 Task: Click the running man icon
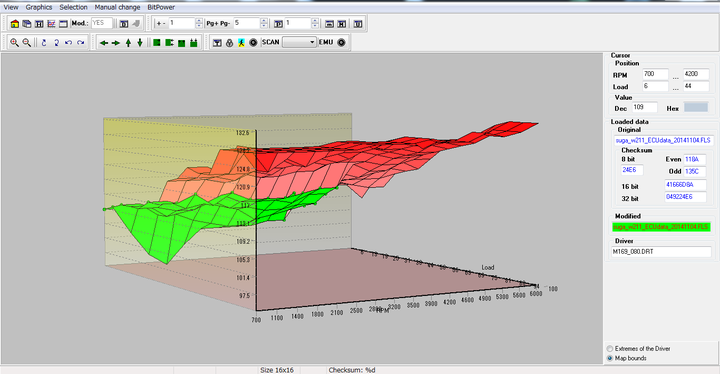click(x=241, y=42)
